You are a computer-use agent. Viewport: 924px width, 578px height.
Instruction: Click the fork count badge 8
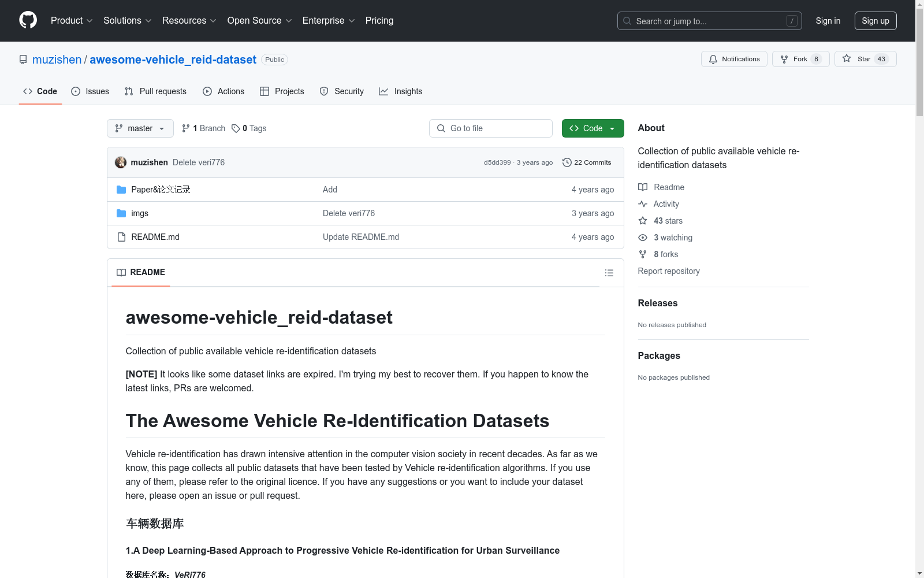[x=816, y=59]
